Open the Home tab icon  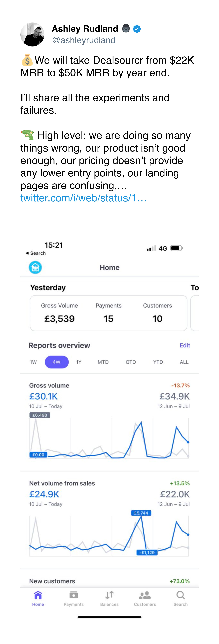38,596
